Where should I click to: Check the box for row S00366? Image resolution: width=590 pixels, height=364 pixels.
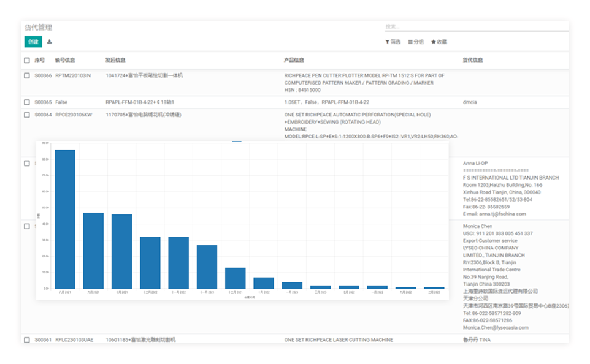tap(27, 76)
